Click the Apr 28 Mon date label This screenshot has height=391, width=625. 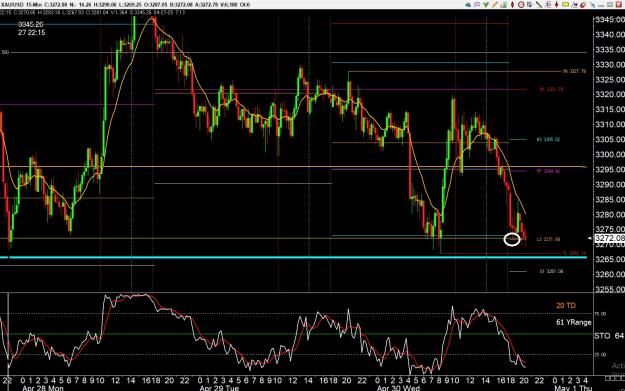pos(43,388)
